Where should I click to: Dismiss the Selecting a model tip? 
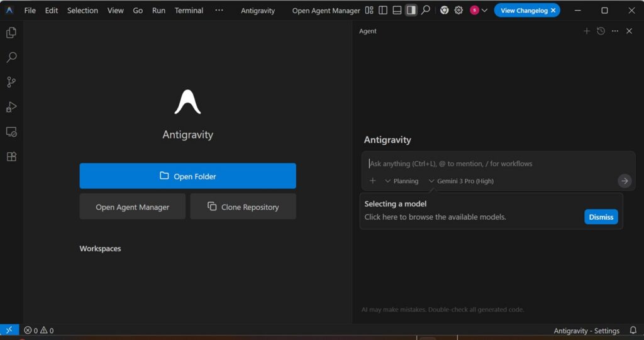601,217
